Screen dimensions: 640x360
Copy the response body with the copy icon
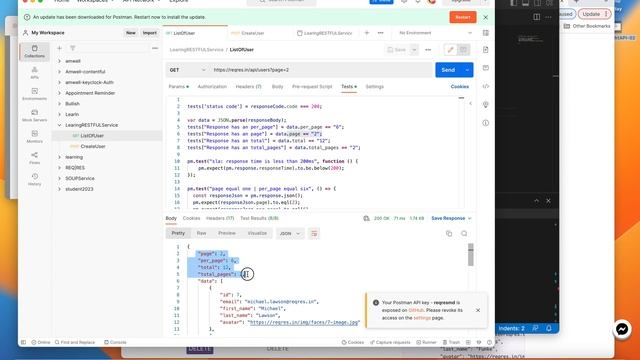[449, 233]
